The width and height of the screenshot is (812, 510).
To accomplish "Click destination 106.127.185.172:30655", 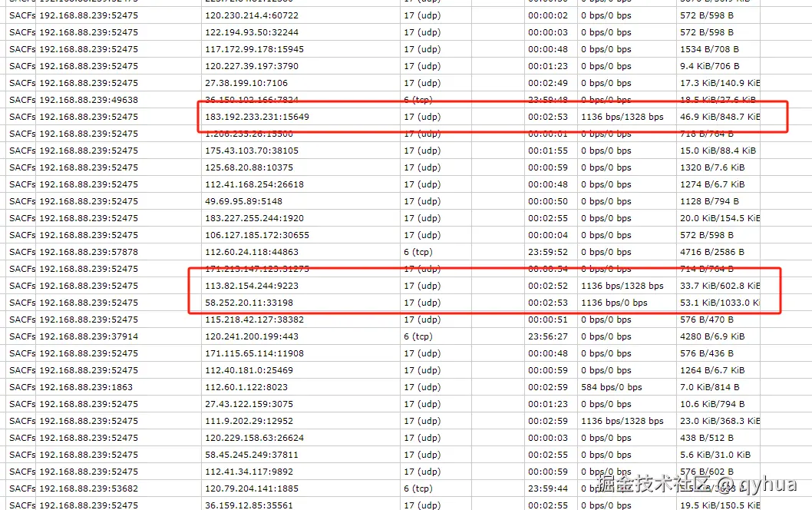I will click(x=257, y=235).
